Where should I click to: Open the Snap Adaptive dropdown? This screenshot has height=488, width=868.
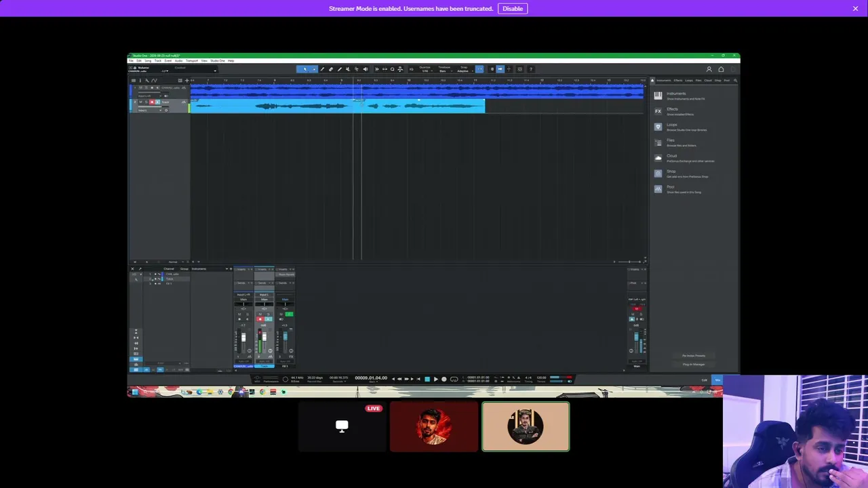tap(465, 69)
